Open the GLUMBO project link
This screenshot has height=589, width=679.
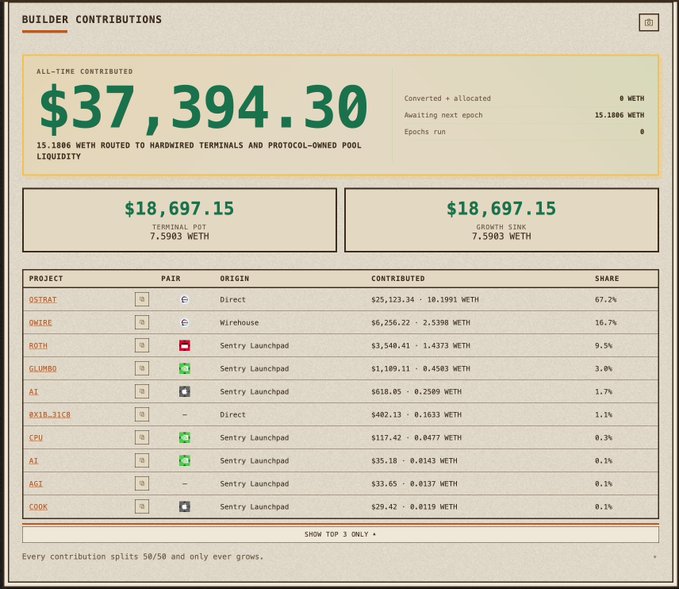tap(42, 368)
